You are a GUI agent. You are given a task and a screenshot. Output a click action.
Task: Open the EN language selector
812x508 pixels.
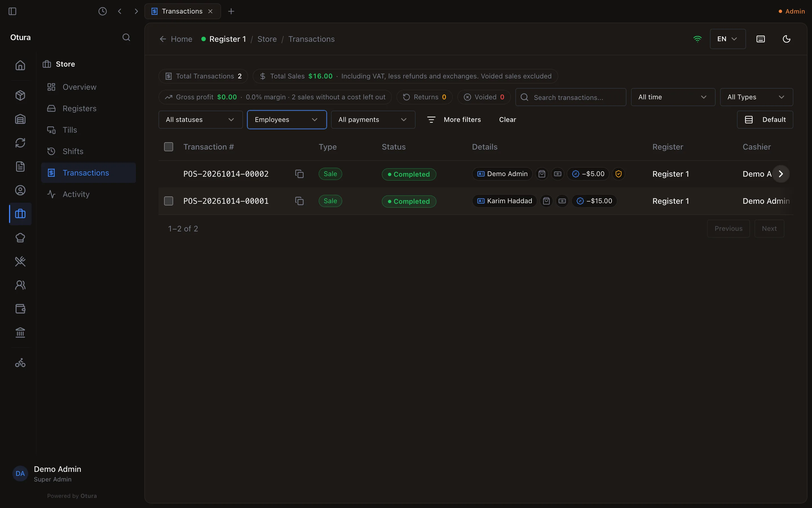(727, 39)
